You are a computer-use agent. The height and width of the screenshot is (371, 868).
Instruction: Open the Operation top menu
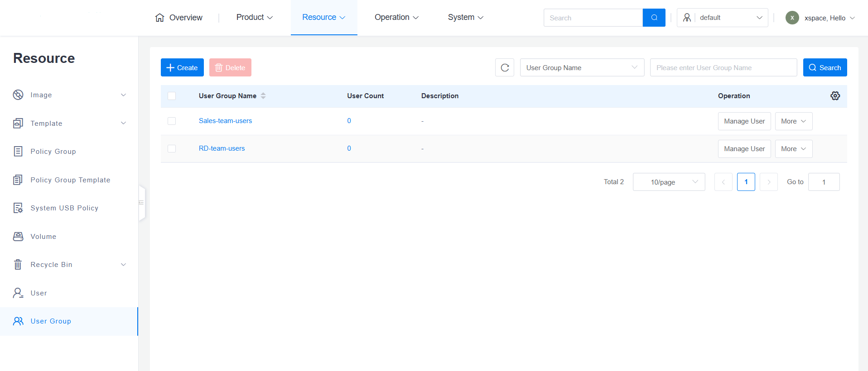point(396,17)
